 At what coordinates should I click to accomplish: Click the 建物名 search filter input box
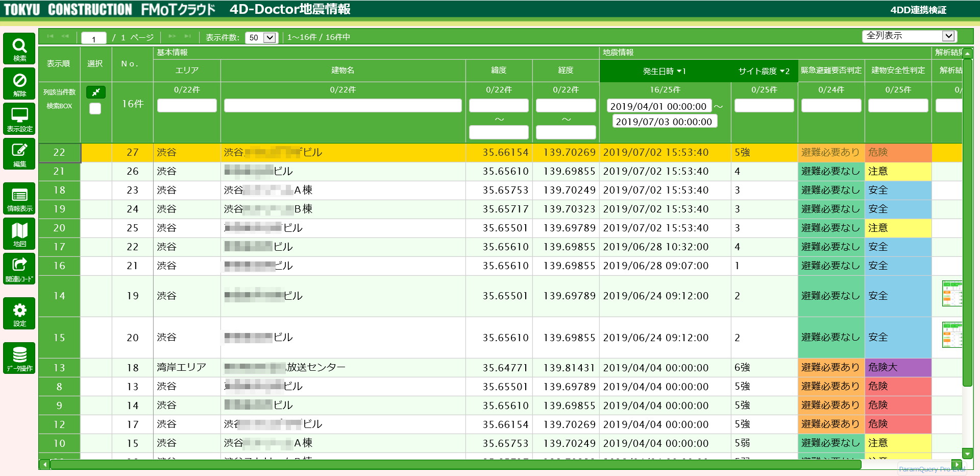[x=342, y=106]
